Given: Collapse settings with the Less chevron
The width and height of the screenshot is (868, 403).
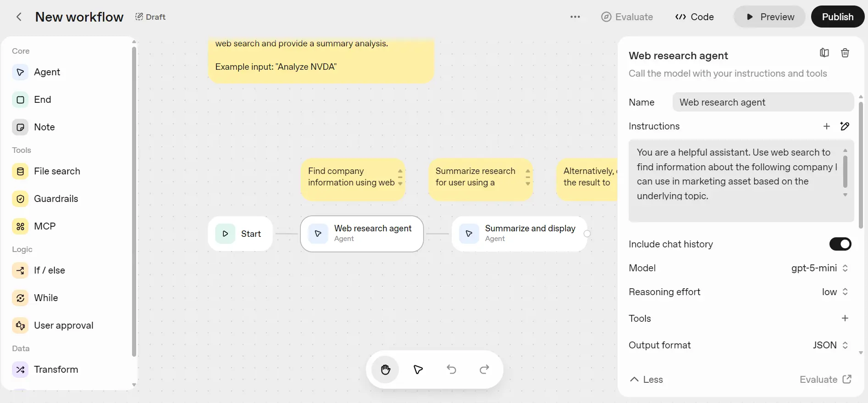Looking at the screenshot, I should pyautogui.click(x=647, y=380).
